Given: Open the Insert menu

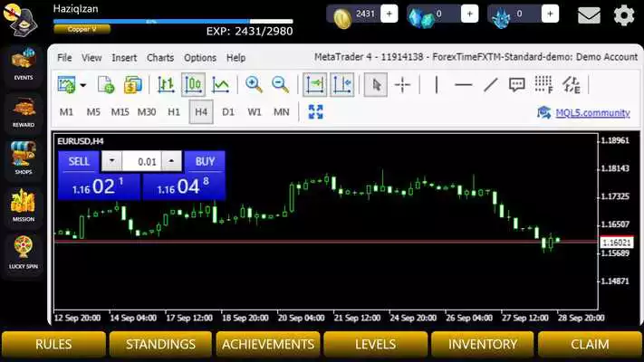Looking at the screenshot, I should pos(124,58).
